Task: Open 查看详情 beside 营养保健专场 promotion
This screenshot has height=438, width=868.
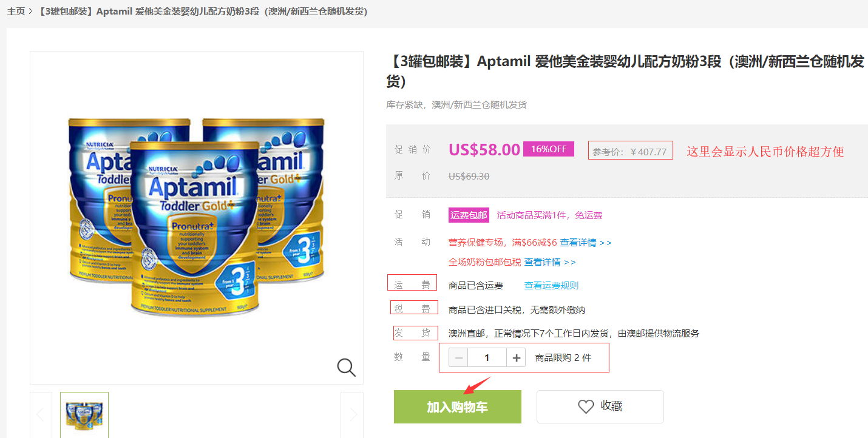Action: 585,243
